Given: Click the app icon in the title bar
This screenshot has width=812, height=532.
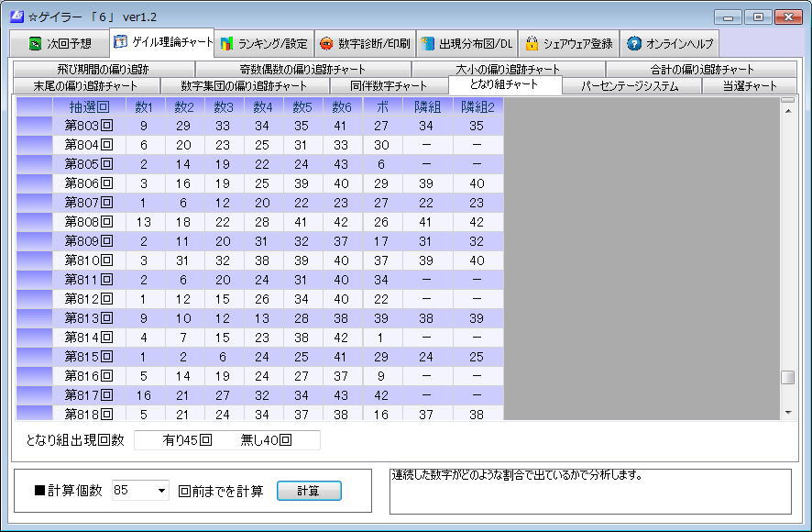Looking at the screenshot, I should pos(16,17).
